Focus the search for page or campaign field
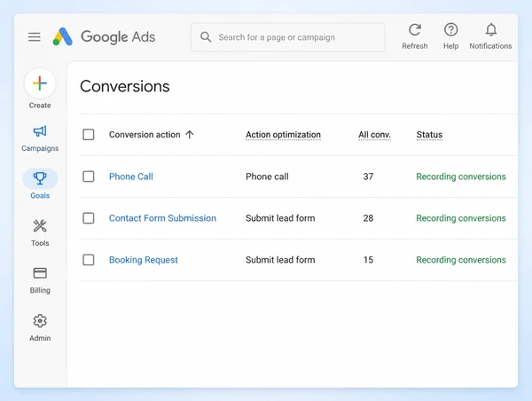Image resolution: width=532 pixels, height=401 pixels. 287,37
